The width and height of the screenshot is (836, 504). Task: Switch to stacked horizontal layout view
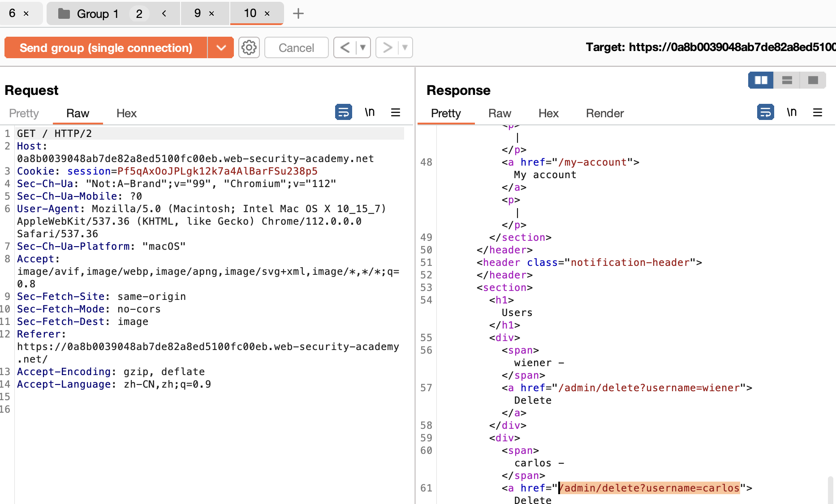click(787, 80)
